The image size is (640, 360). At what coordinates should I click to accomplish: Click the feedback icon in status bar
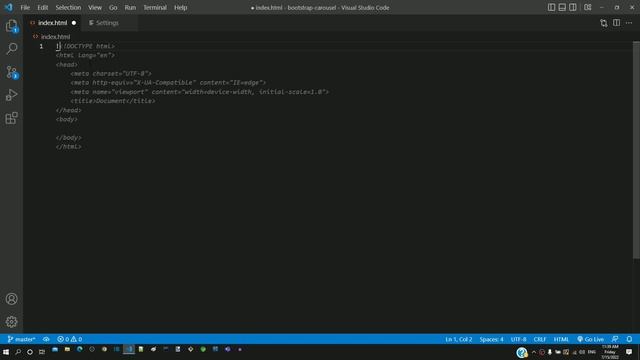[x=615, y=339]
